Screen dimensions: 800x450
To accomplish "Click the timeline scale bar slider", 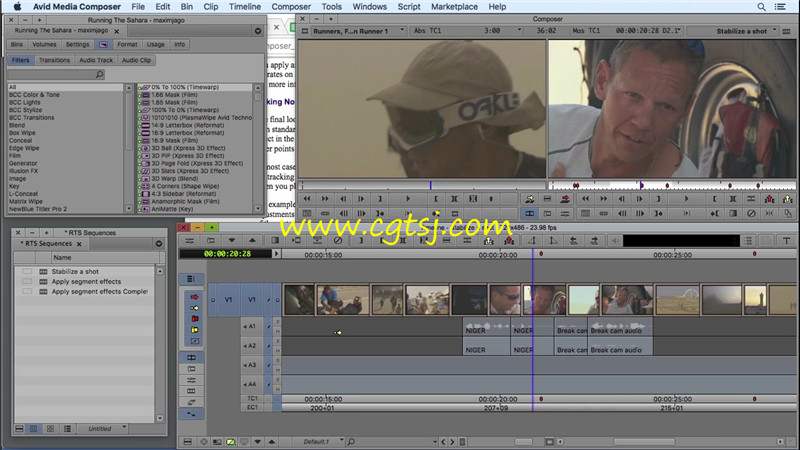I will (523, 442).
